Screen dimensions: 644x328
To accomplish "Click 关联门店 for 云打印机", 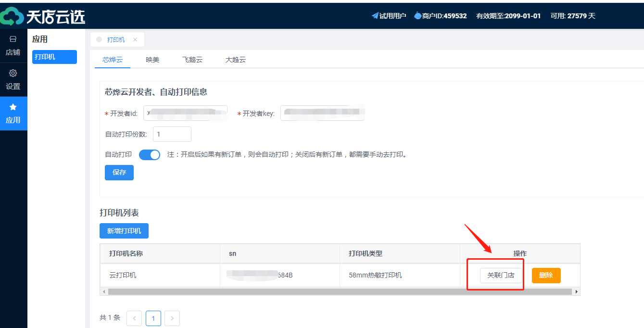I will (501, 275).
